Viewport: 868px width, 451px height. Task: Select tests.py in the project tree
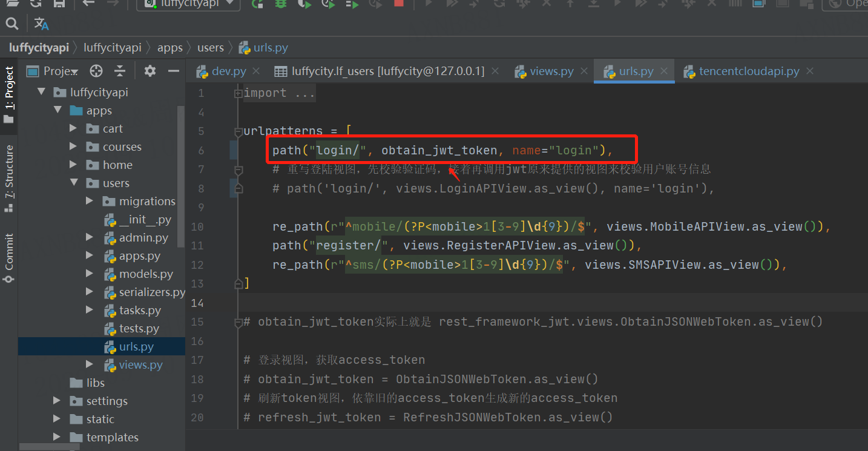[131, 329]
